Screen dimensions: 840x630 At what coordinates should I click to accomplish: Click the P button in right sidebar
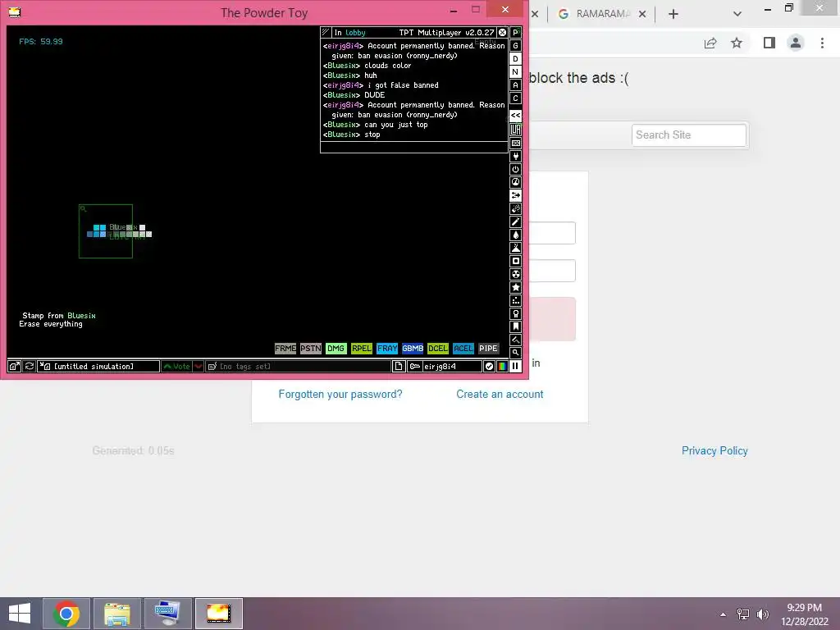click(515, 32)
